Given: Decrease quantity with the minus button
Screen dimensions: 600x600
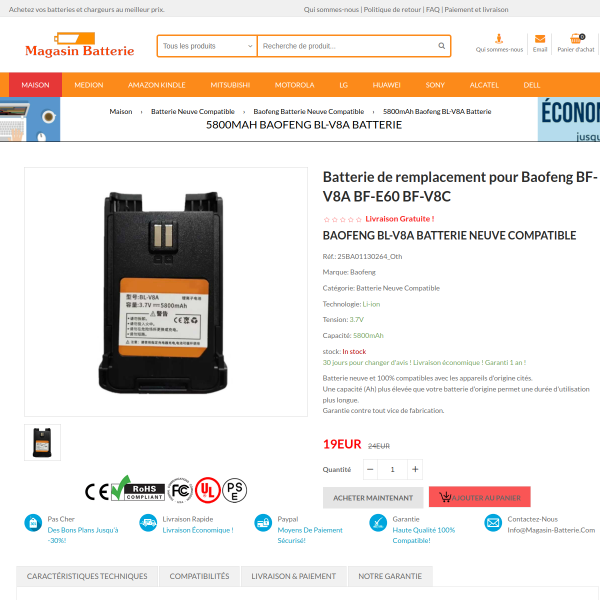Looking at the screenshot, I should click(x=370, y=470).
